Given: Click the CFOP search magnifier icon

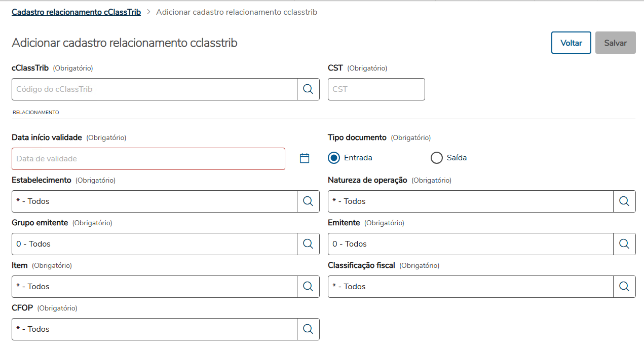Looking at the screenshot, I should [308, 329].
